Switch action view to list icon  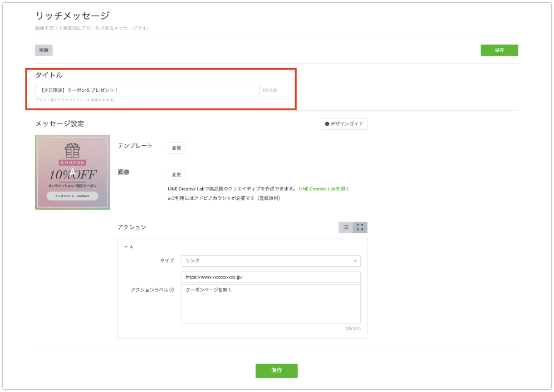click(x=346, y=227)
